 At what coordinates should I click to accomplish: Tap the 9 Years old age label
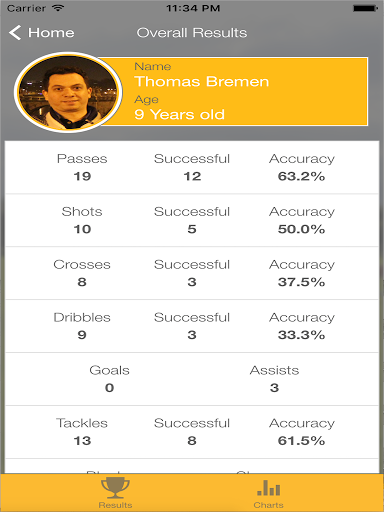click(x=180, y=114)
